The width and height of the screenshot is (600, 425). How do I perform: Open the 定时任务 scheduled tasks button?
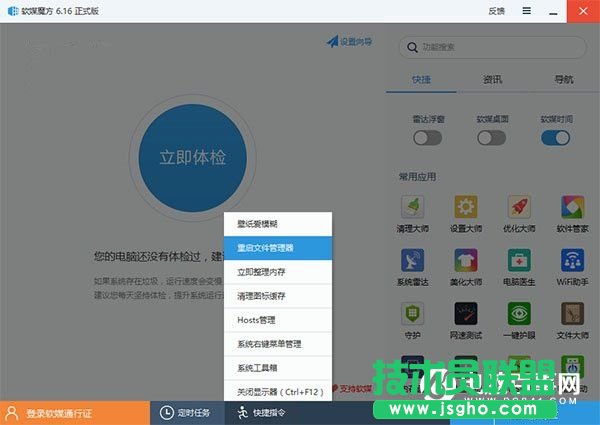(187, 413)
